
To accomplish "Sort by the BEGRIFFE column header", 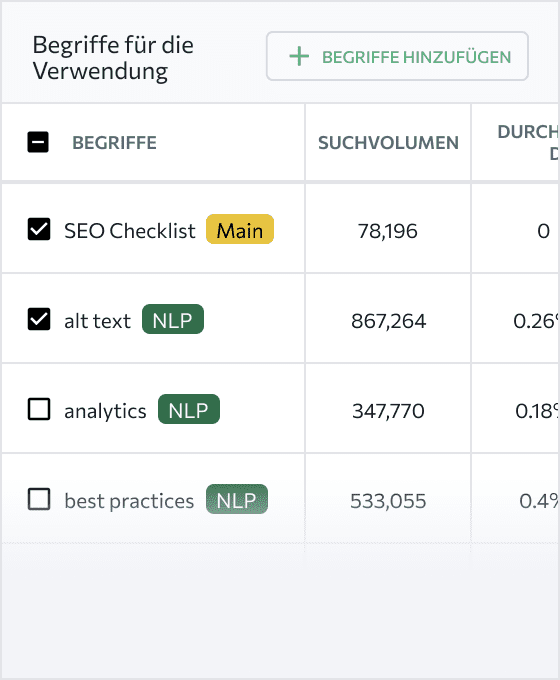I will (x=115, y=143).
